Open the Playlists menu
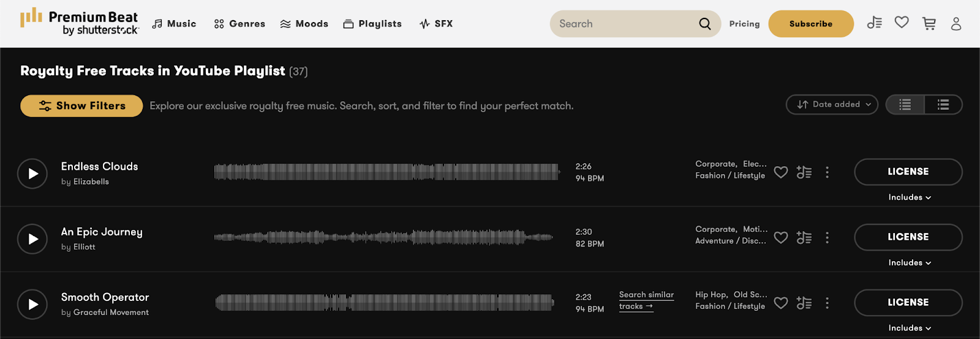Viewport: 980px width, 339px height. pos(372,24)
